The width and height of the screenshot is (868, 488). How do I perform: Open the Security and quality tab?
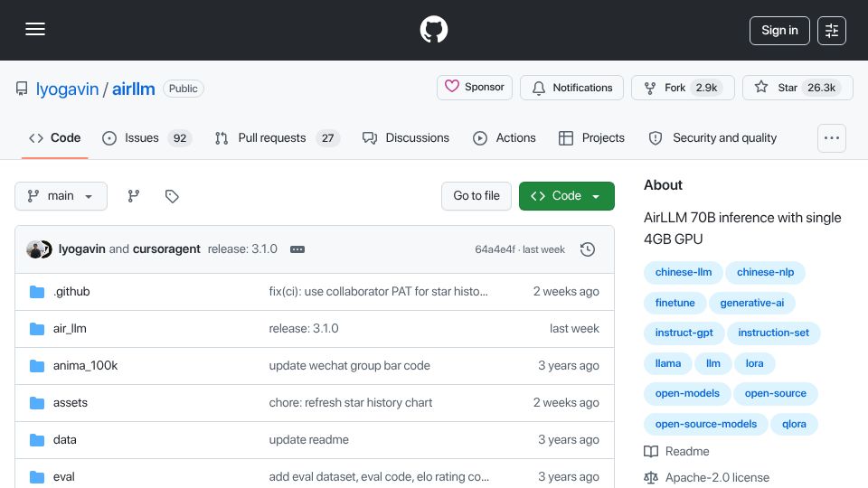pos(712,137)
